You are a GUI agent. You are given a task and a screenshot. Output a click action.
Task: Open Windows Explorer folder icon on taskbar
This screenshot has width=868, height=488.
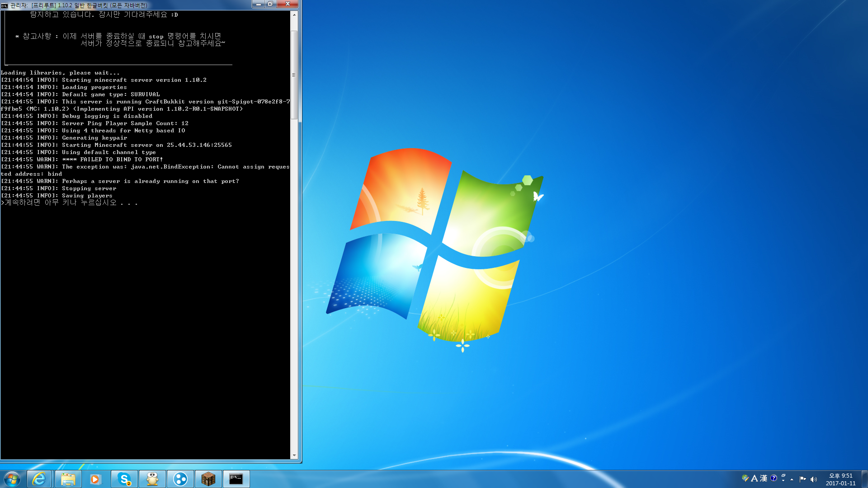coord(68,479)
